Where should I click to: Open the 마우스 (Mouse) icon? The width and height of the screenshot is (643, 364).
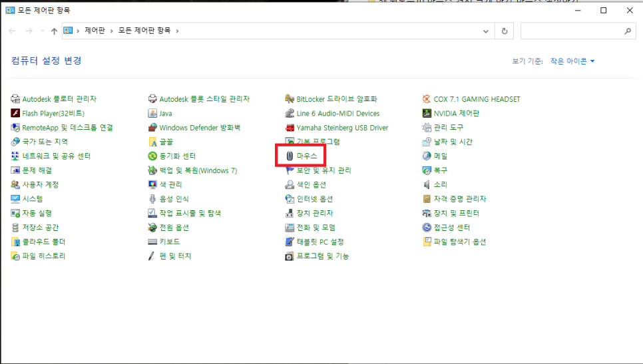coord(290,156)
